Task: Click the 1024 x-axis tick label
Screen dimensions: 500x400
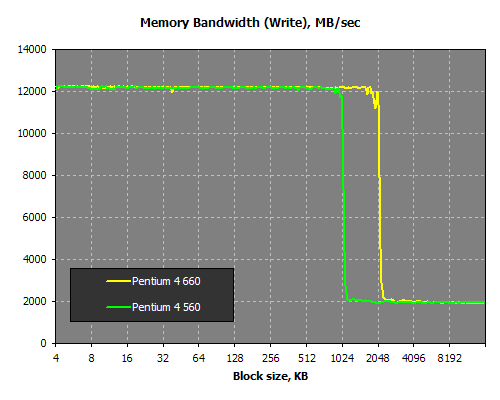Action: pyautogui.click(x=342, y=358)
